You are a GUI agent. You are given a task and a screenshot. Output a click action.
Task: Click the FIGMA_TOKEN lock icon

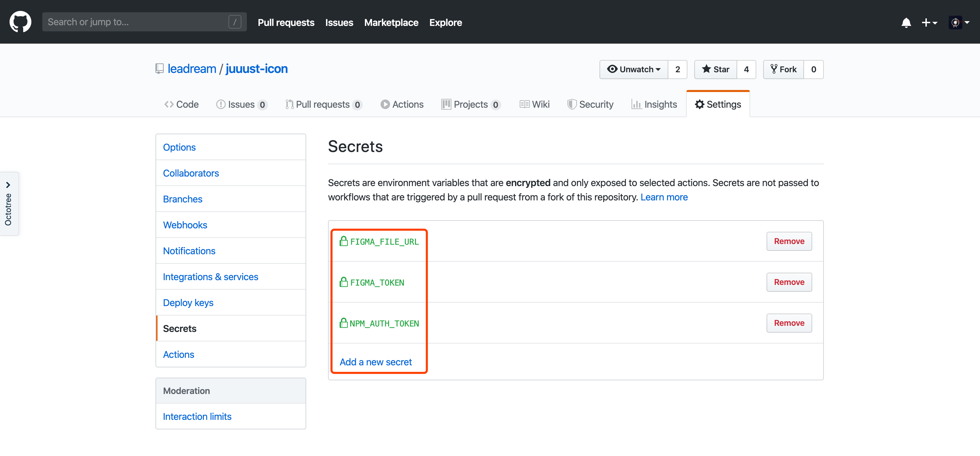pos(343,282)
